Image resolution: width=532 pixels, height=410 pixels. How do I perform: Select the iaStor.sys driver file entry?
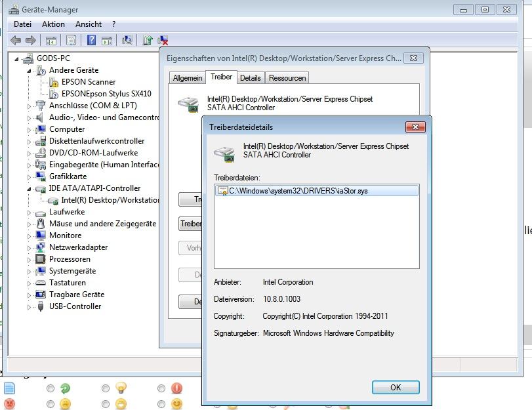(317, 191)
